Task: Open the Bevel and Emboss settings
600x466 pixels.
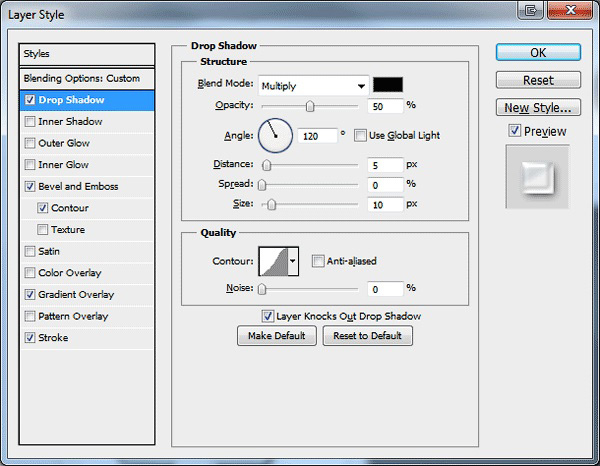Action: coord(87,187)
